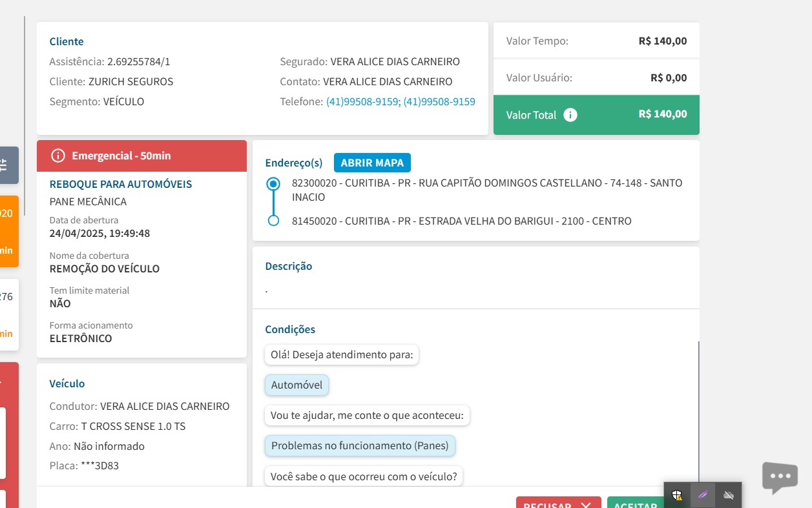Click 'Vou te ajudar, me conte' message
This screenshot has width=812, height=508.
pyautogui.click(x=367, y=415)
